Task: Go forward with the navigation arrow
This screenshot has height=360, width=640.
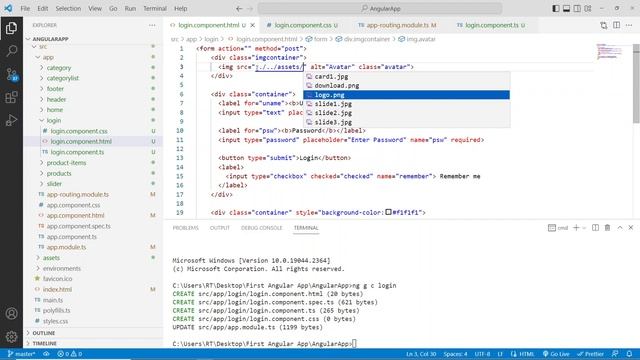Action: (250, 9)
